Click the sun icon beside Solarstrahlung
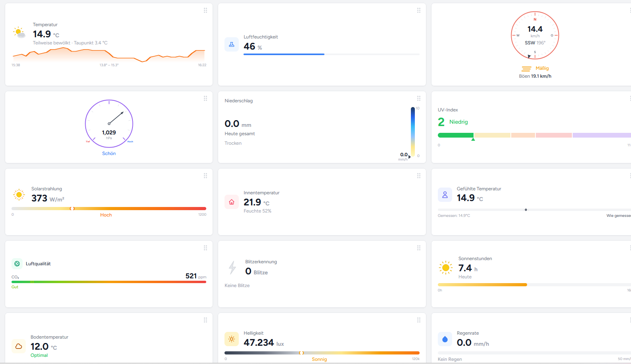 pos(19,195)
